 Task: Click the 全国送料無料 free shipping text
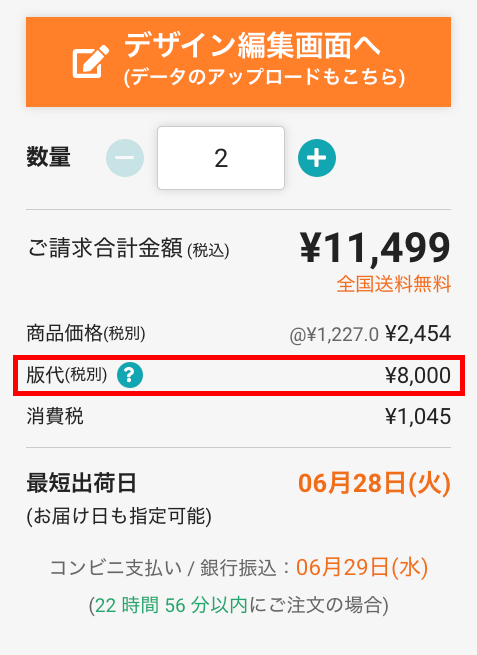click(x=394, y=284)
